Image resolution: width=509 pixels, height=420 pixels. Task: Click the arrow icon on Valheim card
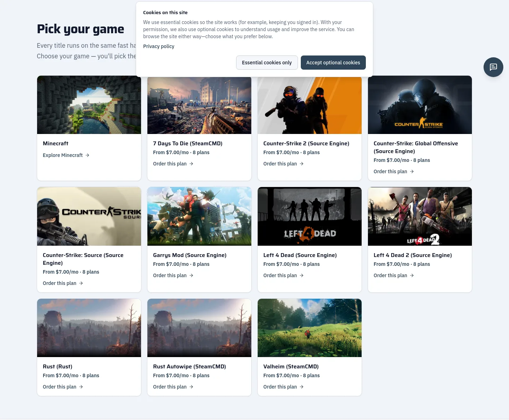(302, 387)
